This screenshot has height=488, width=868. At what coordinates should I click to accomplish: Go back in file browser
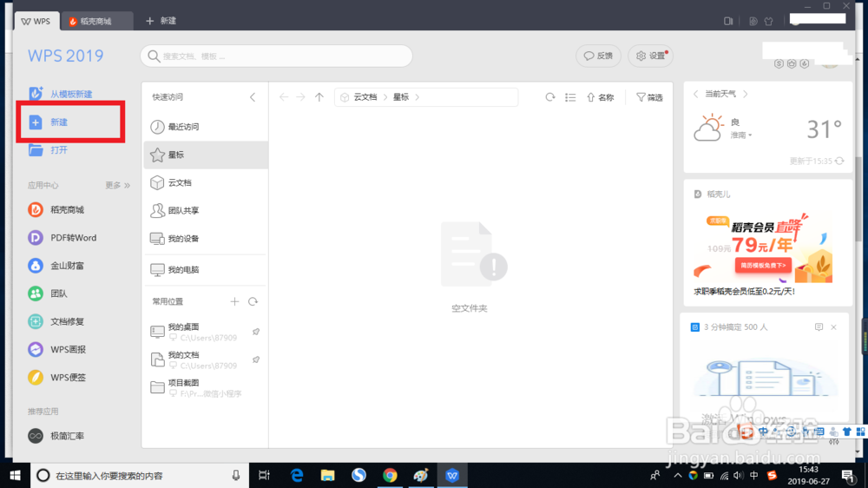284,97
